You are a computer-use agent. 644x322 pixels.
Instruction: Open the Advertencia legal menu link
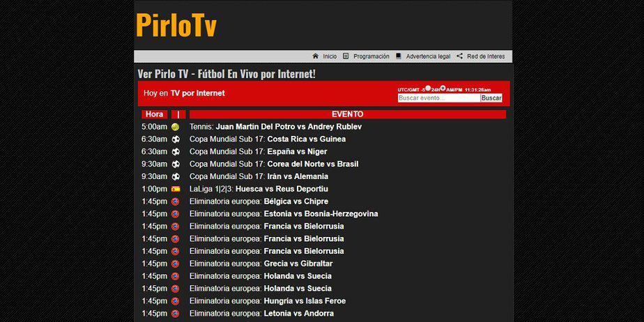point(429,56)
